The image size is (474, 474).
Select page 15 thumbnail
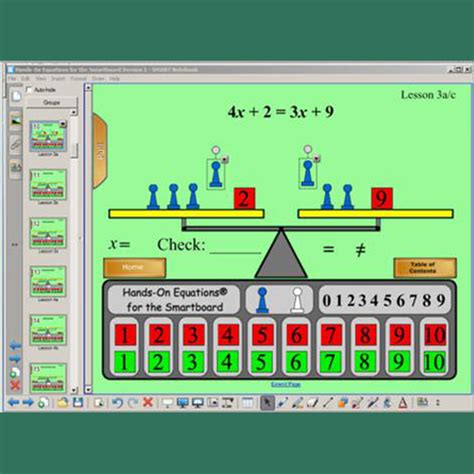click(48, 378)
